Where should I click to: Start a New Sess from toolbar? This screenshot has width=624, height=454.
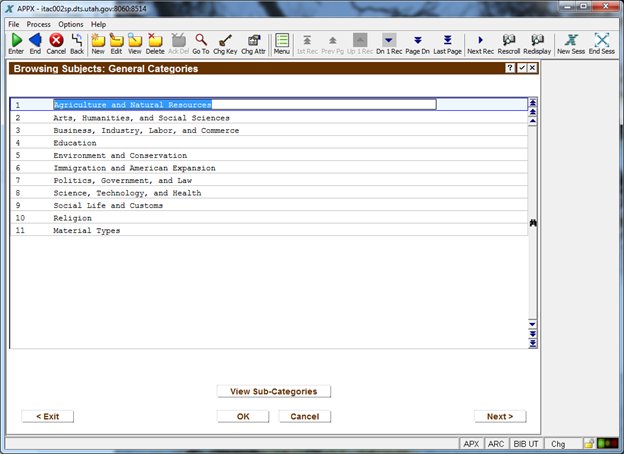(572, 43)
